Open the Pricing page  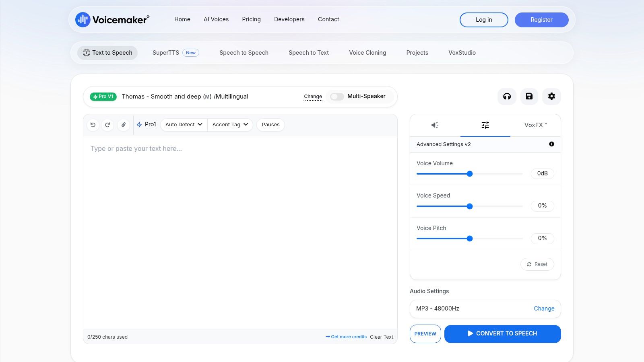point(252,19)
